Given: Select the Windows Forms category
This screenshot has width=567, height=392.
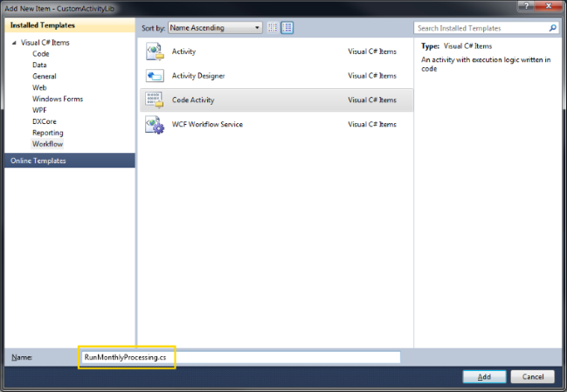Looking at the screenshot, I should point(58,99).
